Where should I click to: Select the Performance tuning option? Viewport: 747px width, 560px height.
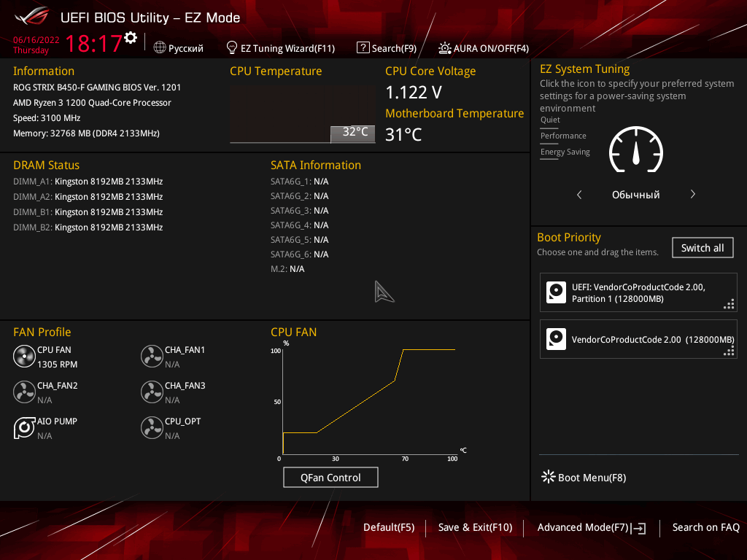coord(563,136)
